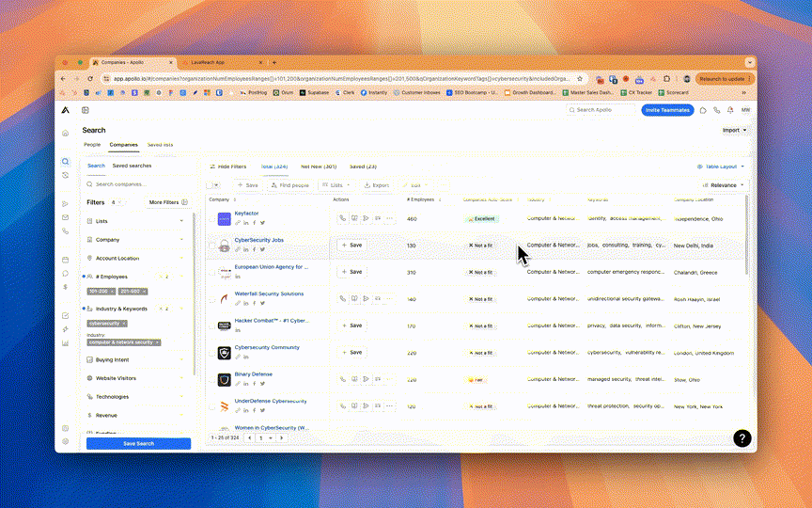Select the Keyfactor row checkbox

211,219
